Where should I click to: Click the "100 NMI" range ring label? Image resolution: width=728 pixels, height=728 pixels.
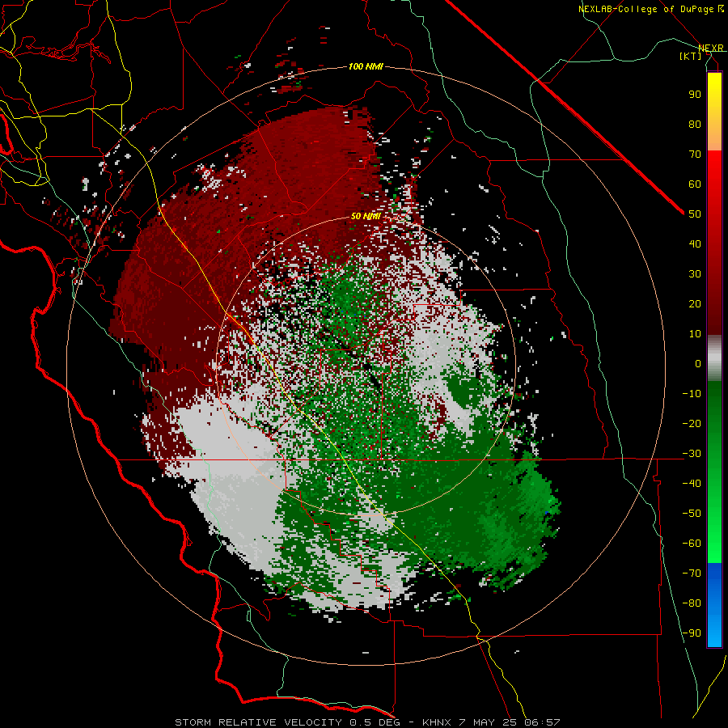coord(366,67)
